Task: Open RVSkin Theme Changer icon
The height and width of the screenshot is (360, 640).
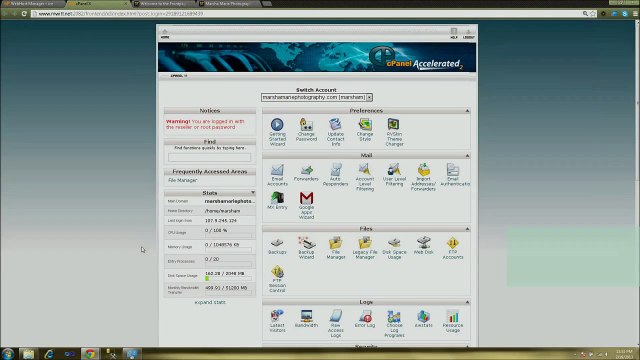Action: 394,124
